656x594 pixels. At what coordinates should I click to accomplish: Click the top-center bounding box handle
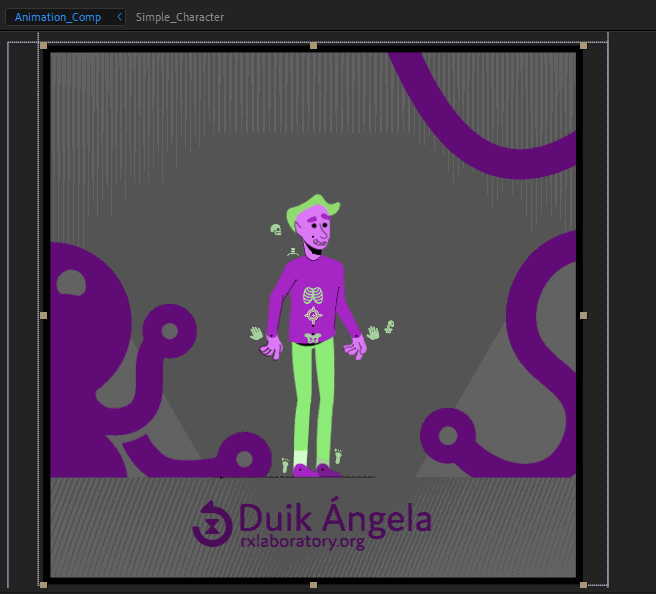(313, 46)
